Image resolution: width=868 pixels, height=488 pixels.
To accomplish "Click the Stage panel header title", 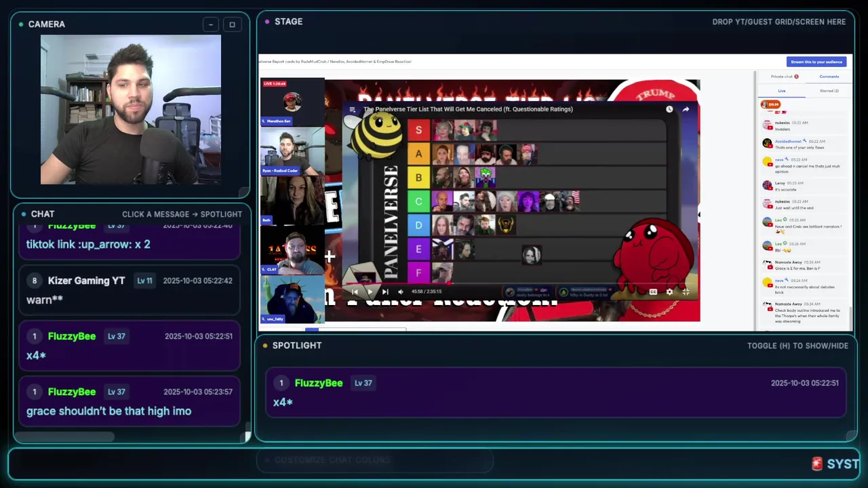I will click(x=288, y=22).
